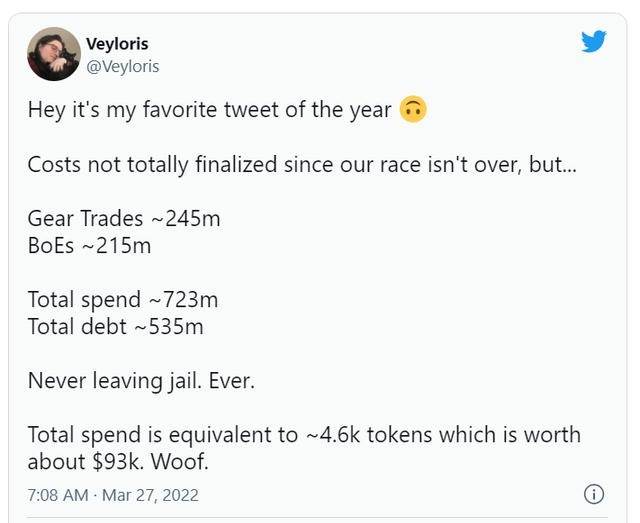The height and width of the screenshot is (523, 640).
Task: Open the @Veyloris handle link
Action: click(x=123, y=66)
